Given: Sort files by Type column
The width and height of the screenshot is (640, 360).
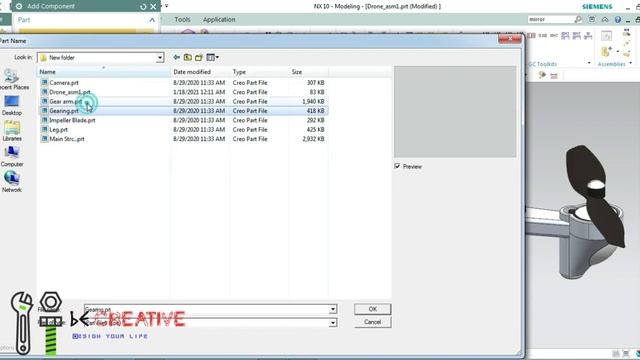Looking at the screenshot, I should pos(259,72).
